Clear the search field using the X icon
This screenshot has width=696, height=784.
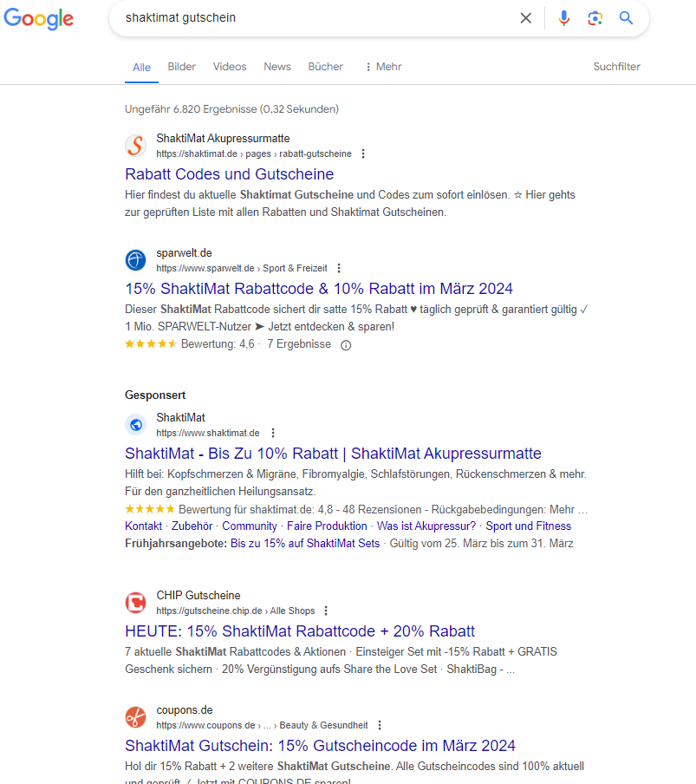[525, 17]
